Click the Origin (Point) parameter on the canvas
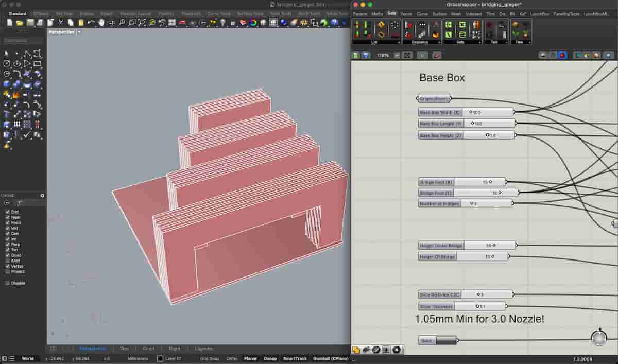The image size is (618, 364). 433,98
